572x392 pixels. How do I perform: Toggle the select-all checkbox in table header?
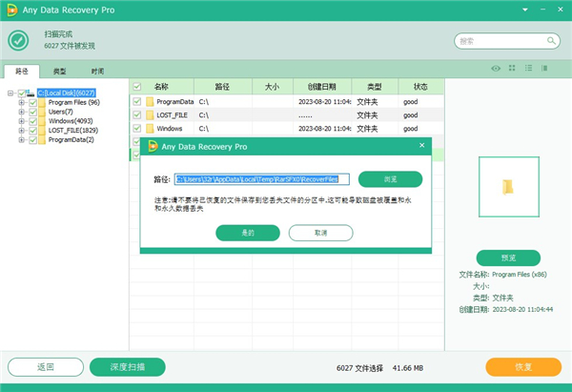137,86
